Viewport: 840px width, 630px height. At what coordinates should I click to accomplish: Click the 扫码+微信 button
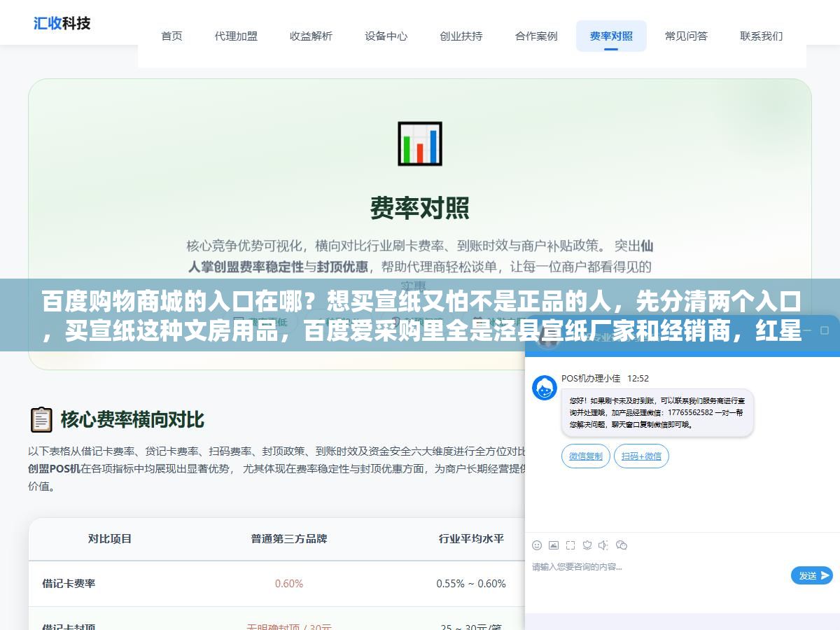pos(642,456)
